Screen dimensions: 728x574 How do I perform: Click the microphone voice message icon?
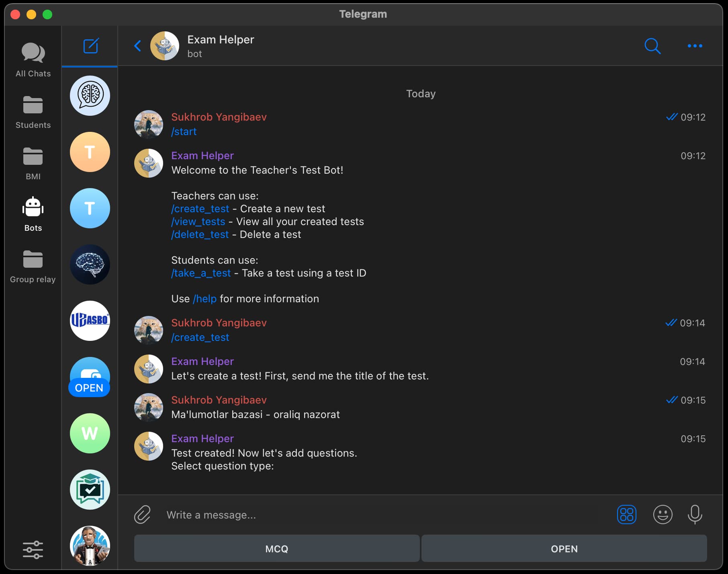(x=695, y=515)
